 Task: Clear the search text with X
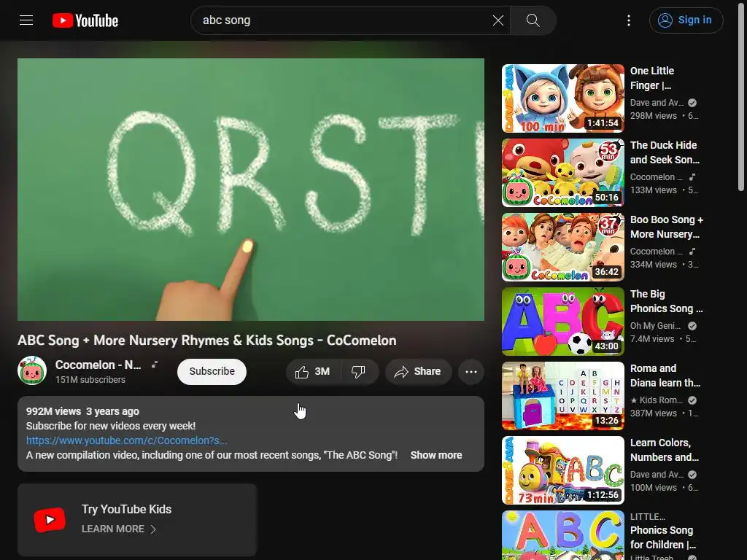[498, 20]
